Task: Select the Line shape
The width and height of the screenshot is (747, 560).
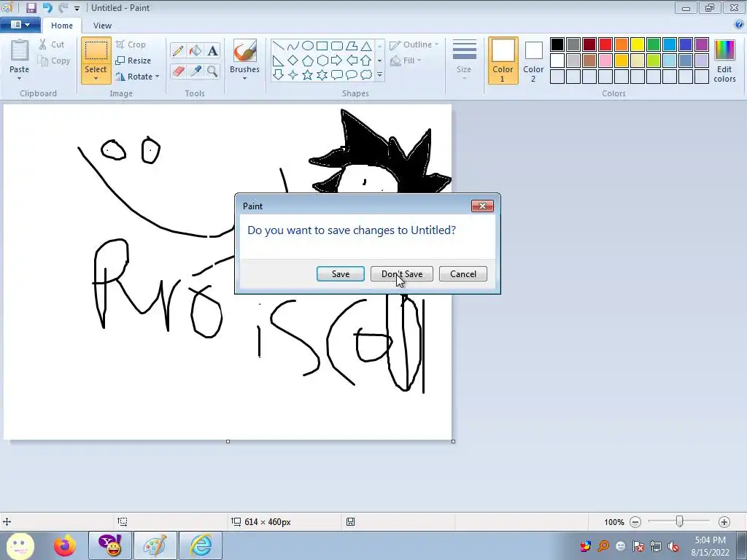Action: pyautogui.click(x=278, y=46)
